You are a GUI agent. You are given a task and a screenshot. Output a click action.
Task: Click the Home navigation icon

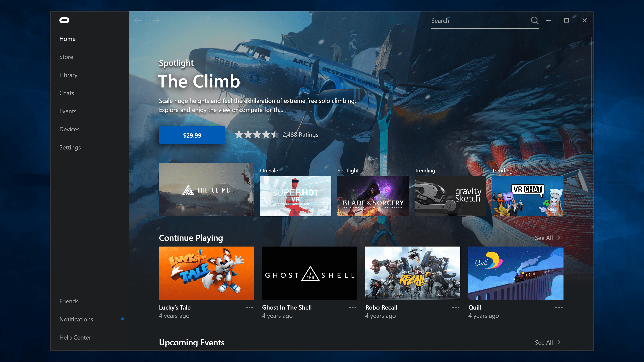[68, 38]
